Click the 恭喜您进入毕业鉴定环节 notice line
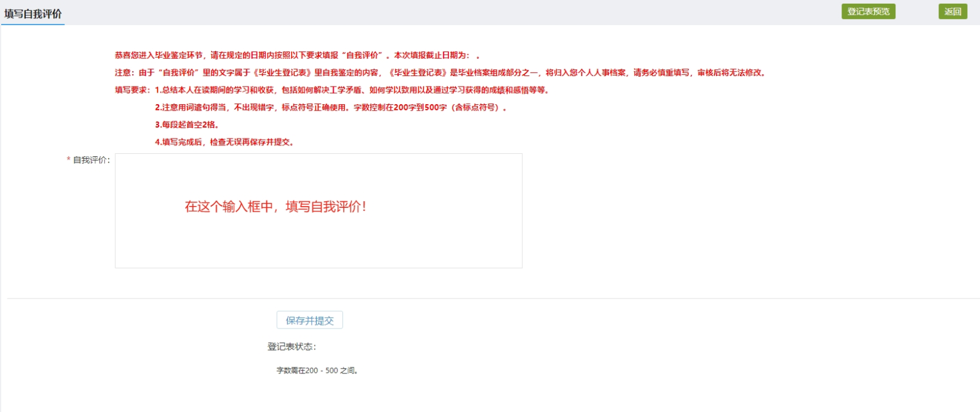This screenshot has width=980, height=412. pyautogui.click(x=159, y=55)
